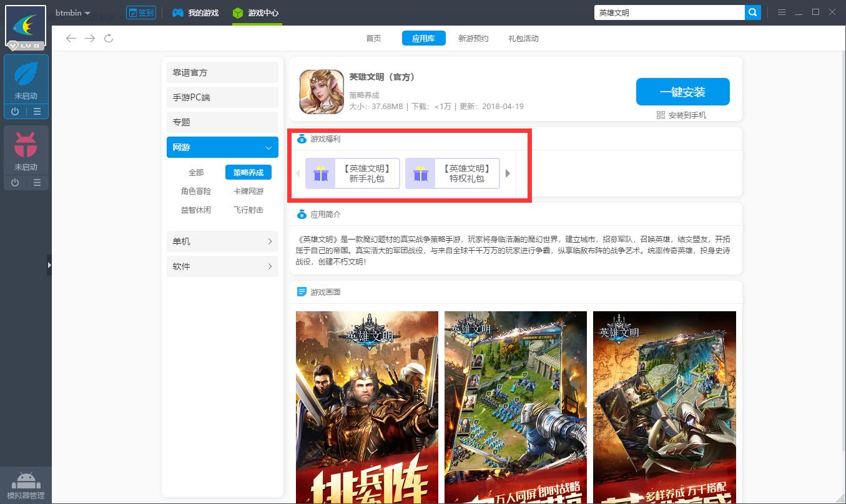Collapse the 网游 category section

pyautogui.click(x=222, y=147)
